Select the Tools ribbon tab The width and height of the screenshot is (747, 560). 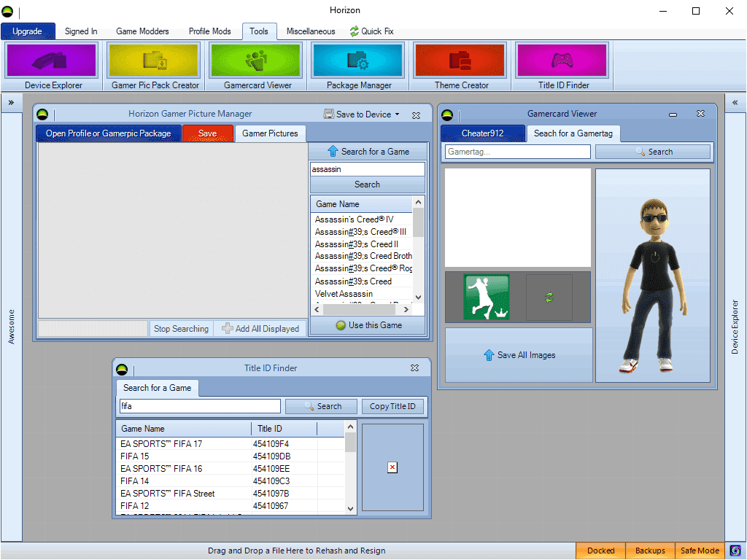click(x=259, y=31)
